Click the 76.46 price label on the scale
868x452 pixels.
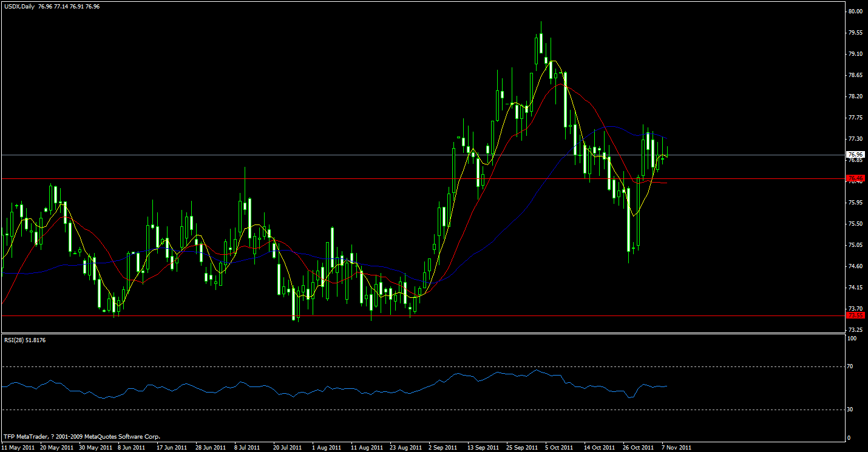[x=855, y=178]
